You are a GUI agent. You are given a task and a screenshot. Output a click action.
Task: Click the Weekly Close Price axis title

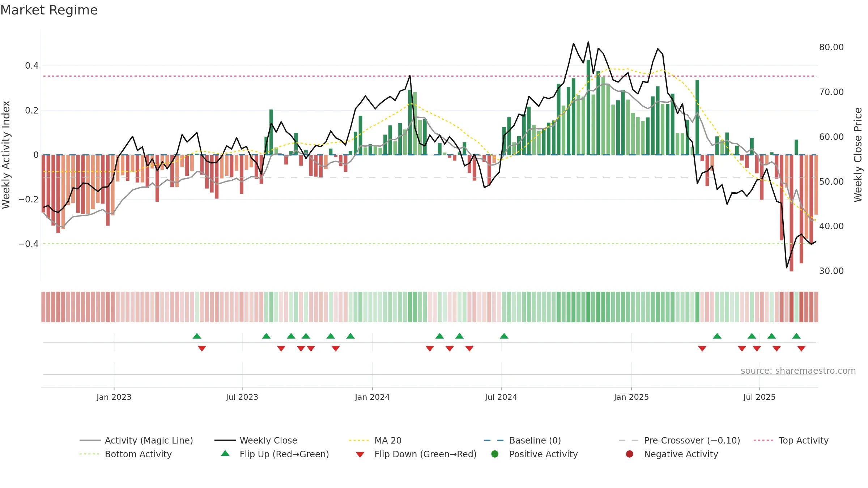click(858, 155)
